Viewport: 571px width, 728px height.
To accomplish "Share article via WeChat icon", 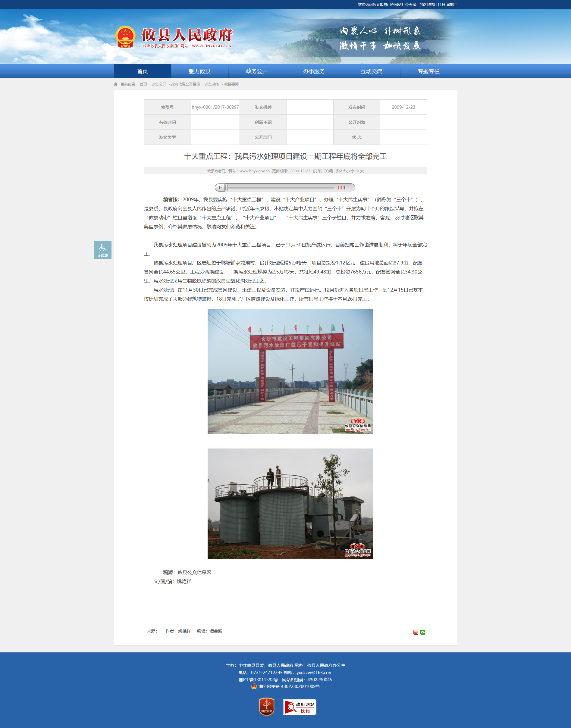I will (422, 632).
